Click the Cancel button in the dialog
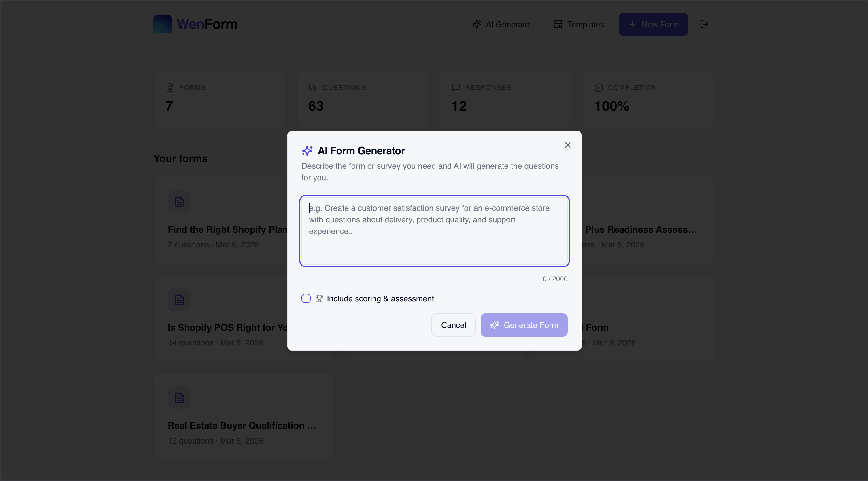 pos(453,325)
